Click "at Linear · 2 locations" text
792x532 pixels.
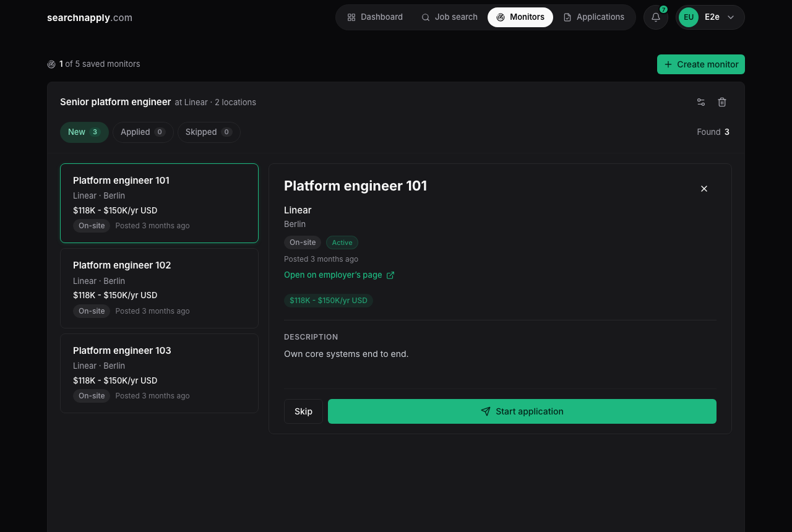pyautogui.click(x=215, y=102)
